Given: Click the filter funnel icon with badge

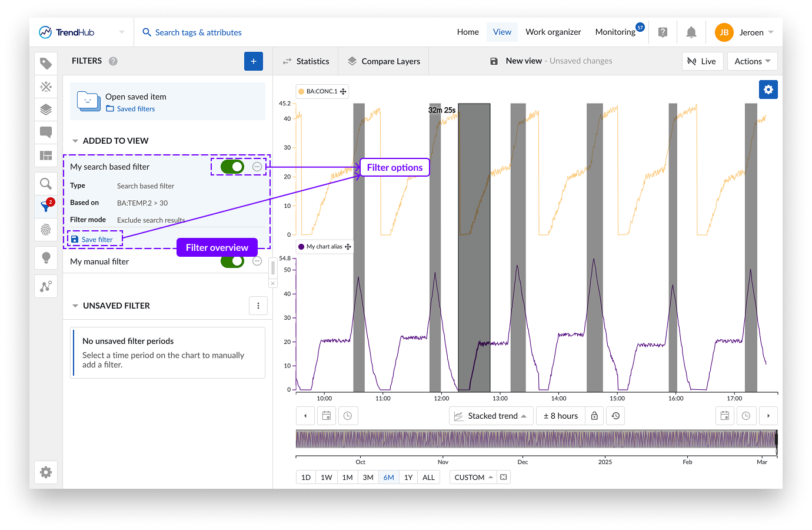Looking at the screenshot, I should pos(46,206).
